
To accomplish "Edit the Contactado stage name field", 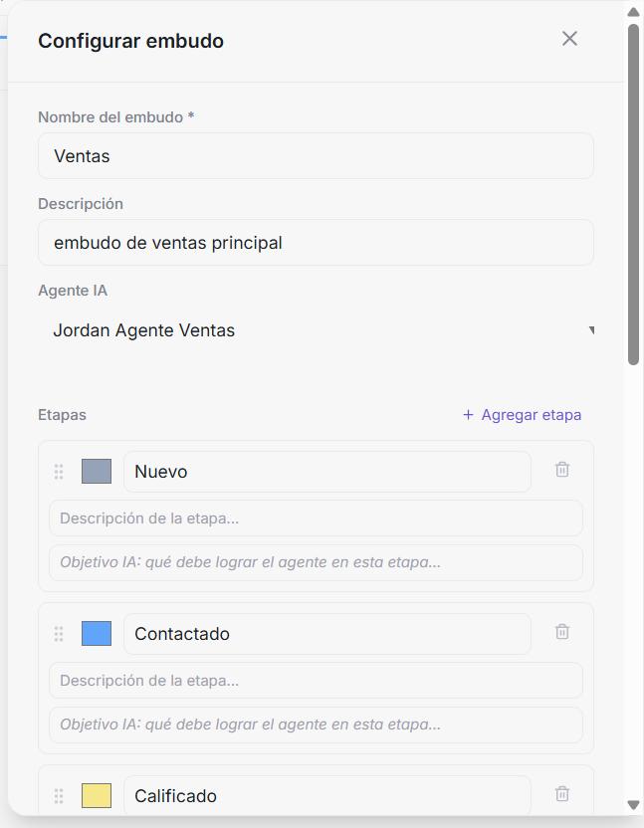I will click(327, 634).
